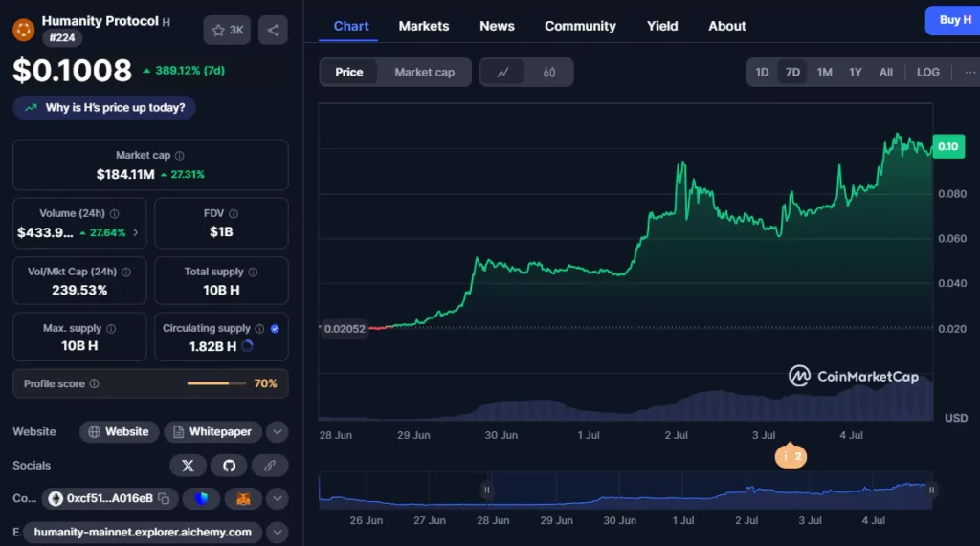Select the Price chart toggle

[348, 73]
